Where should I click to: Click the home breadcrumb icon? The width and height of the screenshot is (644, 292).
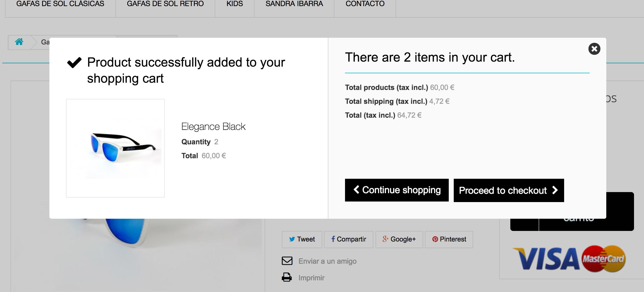click(x=19, y=42)
